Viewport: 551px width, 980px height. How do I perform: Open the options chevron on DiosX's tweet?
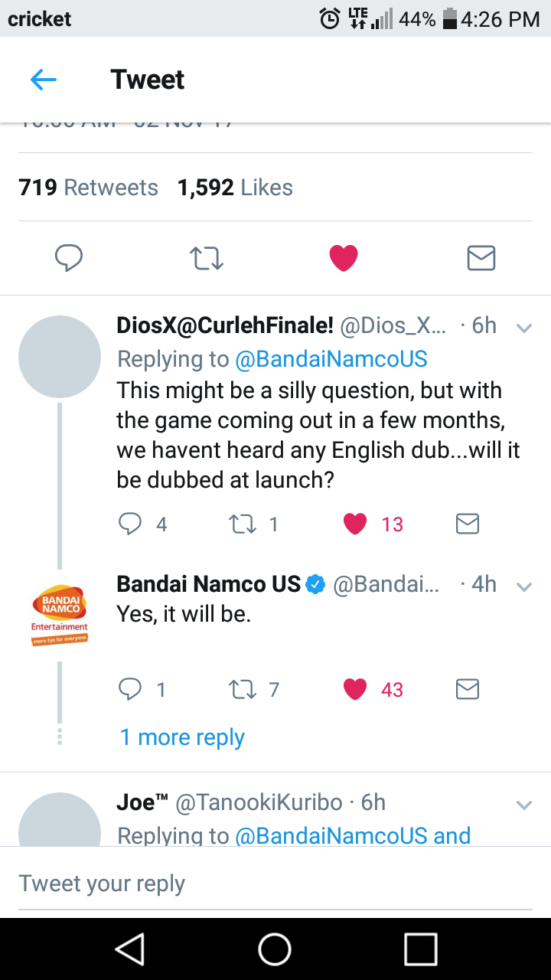[x=524, y=328]
